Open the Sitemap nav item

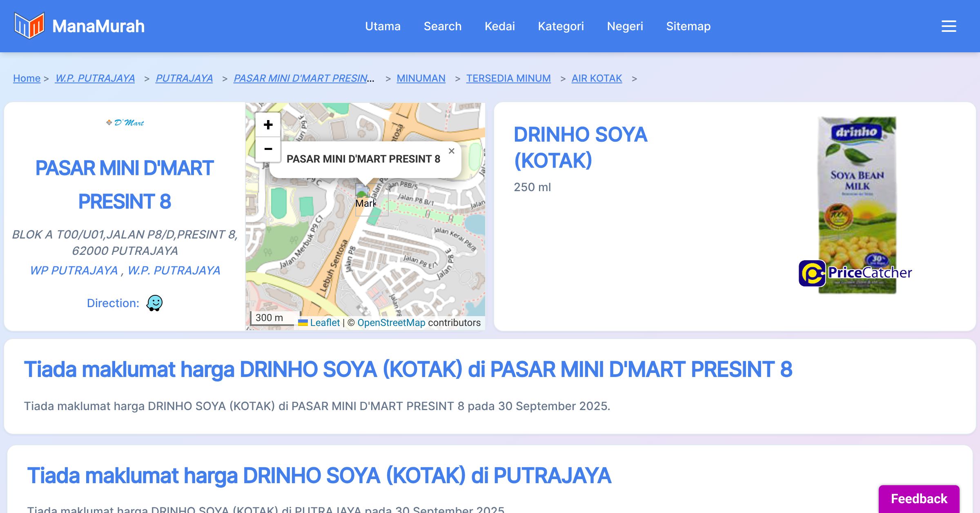point(688,26)
